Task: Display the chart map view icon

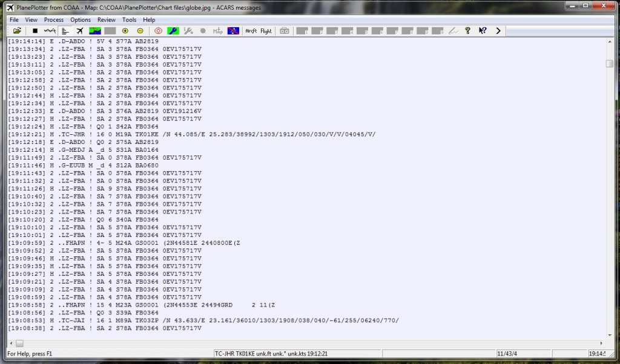Action: click(95, 31)
